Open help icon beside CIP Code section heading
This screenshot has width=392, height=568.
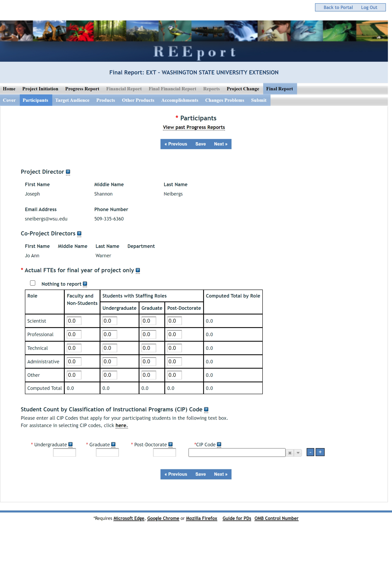(x=206, y=409)
